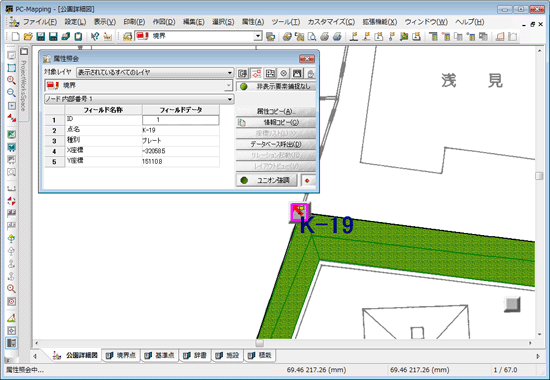
Task: Click the horizontal scrollbar thumb under map
Action: coord(260,343)
